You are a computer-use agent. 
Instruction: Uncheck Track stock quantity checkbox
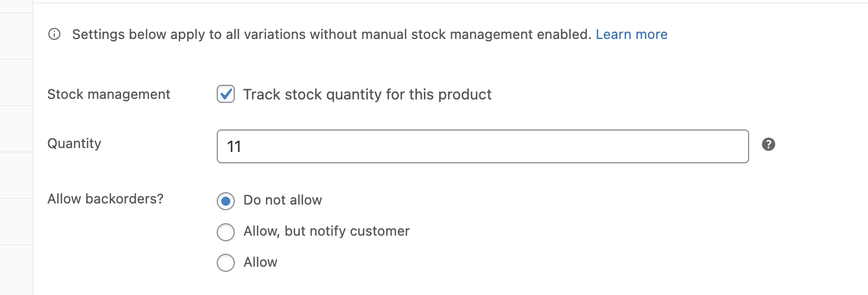click(x=226, y=94)
